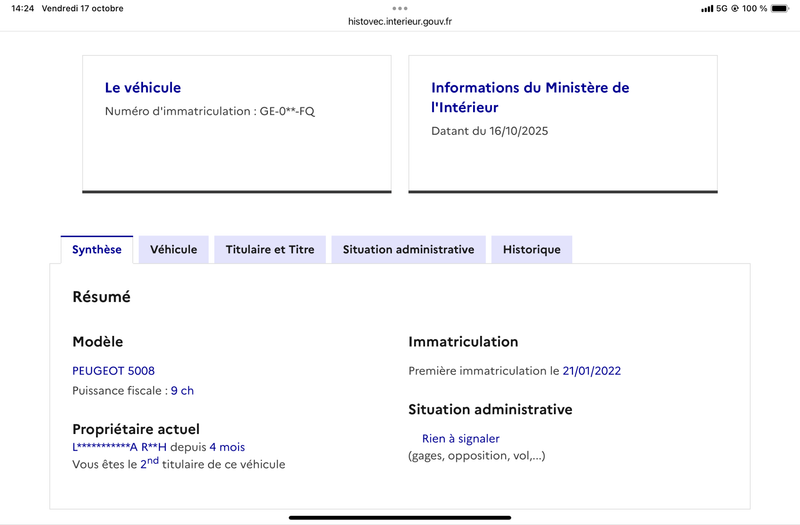Image resolution: width=800 pixels, height=525 pixels.
Task: Tap the histovec.interieur.gouv.fr address bar
Action: 400,20
